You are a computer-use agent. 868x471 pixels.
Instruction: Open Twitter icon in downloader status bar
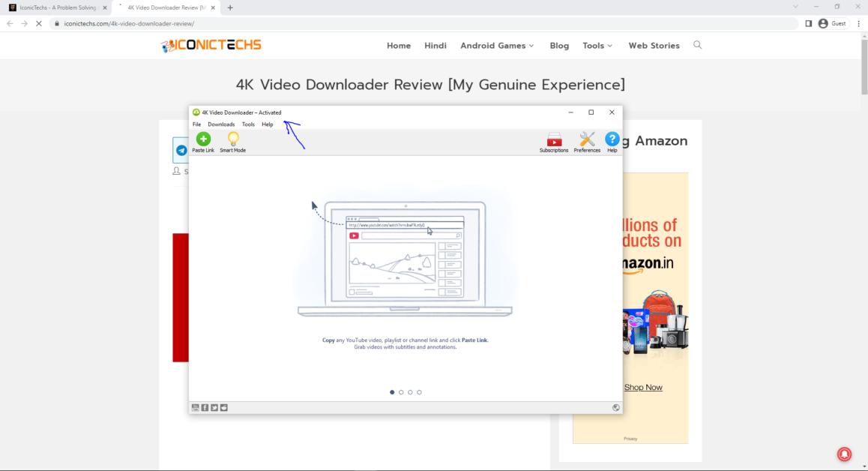[x=214, y=407]
